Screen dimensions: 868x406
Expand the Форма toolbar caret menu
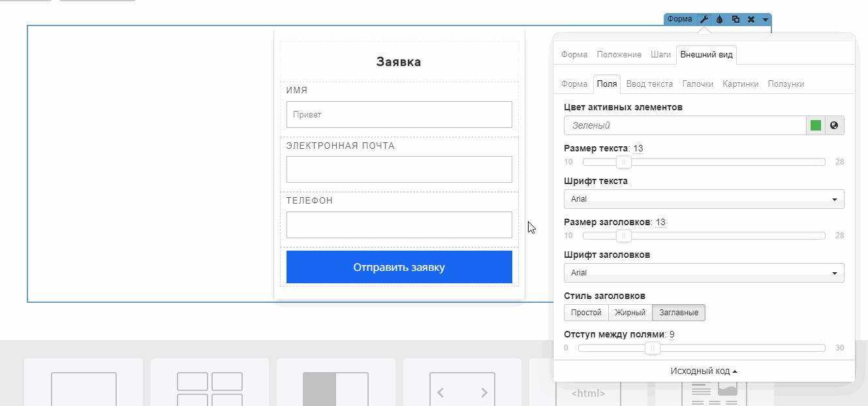point(765,20)
